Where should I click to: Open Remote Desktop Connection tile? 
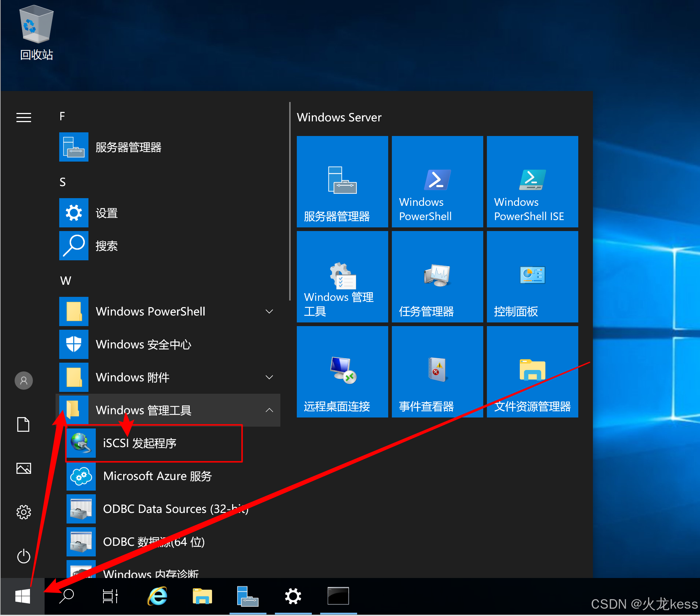click(x=343, y=372)
